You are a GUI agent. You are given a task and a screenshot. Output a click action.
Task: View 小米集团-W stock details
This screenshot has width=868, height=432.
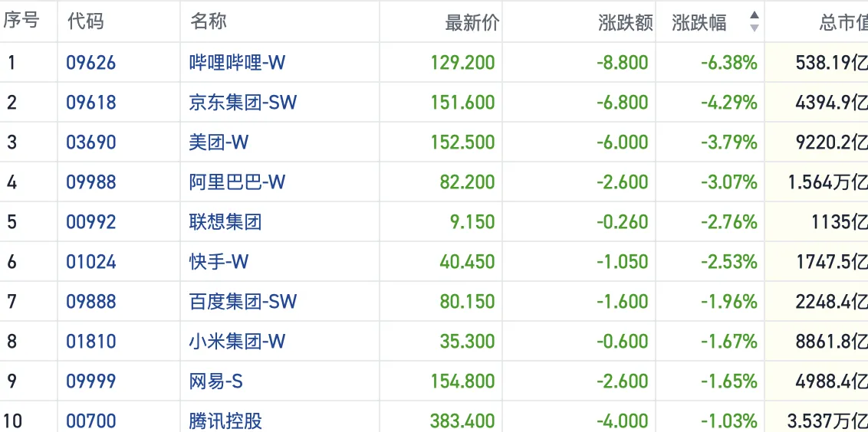pyautogui.click(x=237, y=342)
